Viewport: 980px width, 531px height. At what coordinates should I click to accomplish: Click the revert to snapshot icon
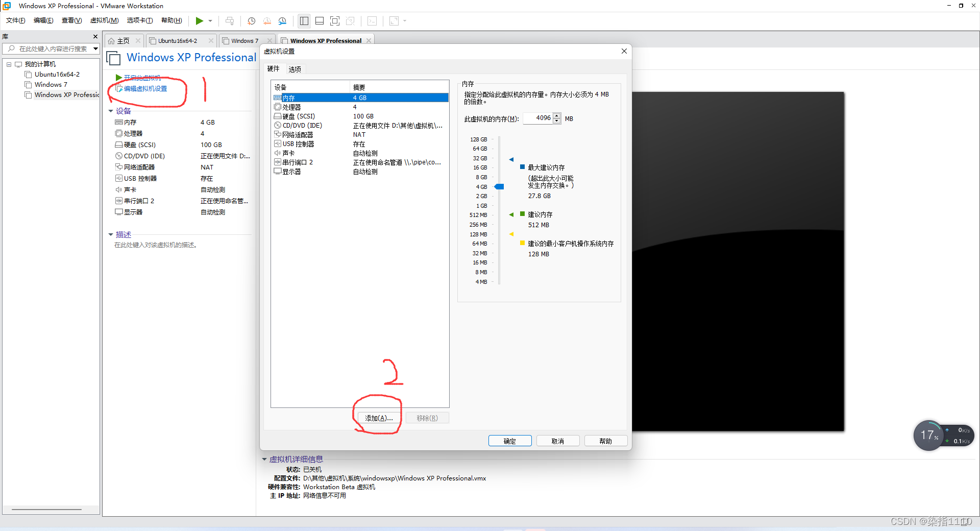[x=267, y=21]
